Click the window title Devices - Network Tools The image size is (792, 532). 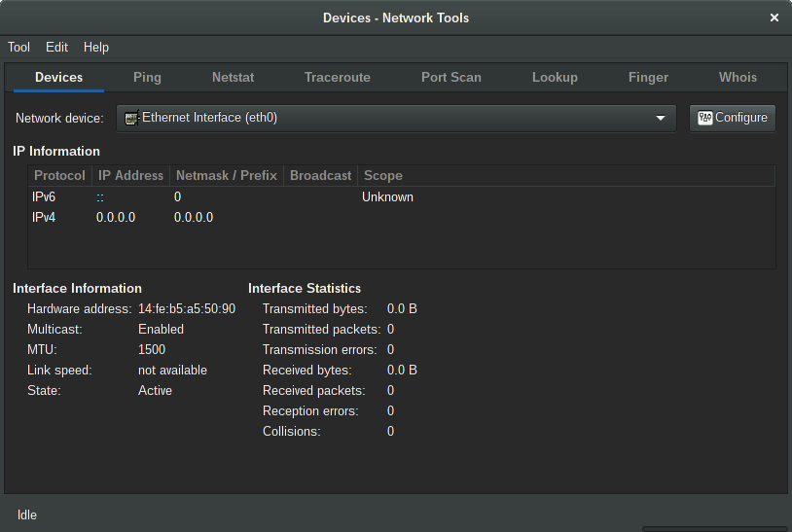point(396,18)
